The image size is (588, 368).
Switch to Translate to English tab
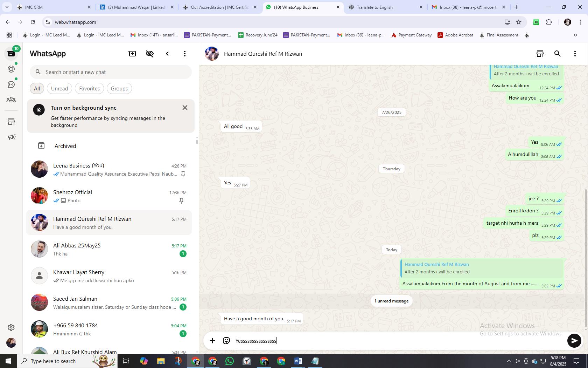385,7
